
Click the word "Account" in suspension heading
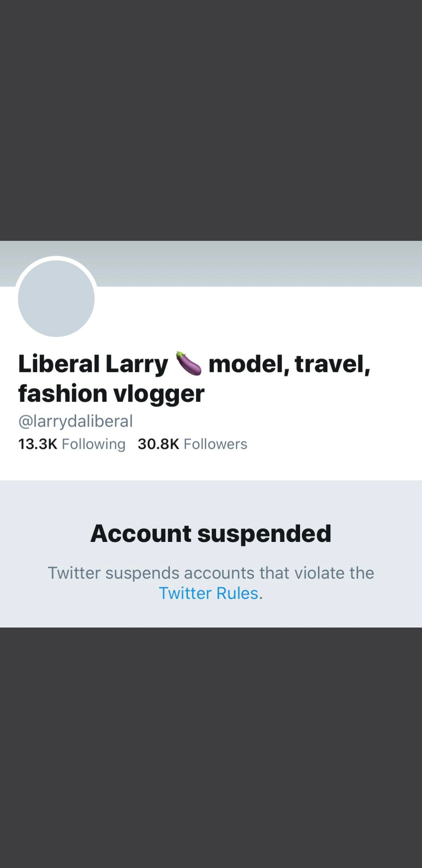[x=141, y=534]
